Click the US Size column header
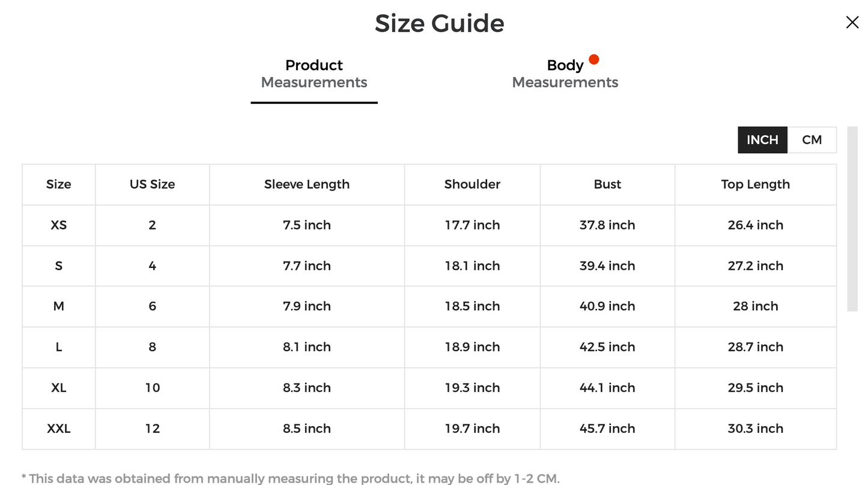The image size is (868, 485). point(152,185)
